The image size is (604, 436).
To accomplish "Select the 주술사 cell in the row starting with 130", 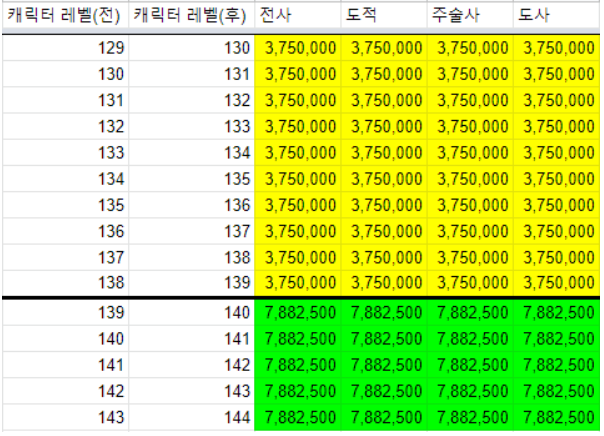I will pos(470,74).
